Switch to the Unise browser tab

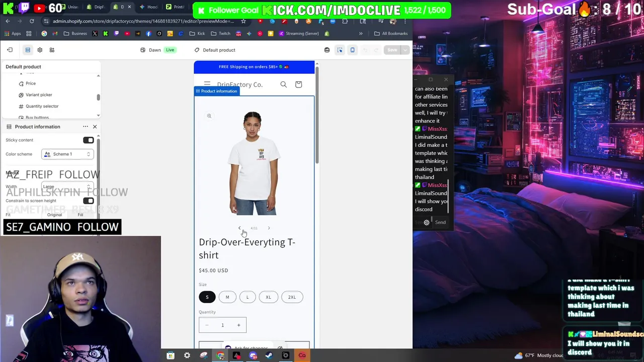tap(69, 7)
